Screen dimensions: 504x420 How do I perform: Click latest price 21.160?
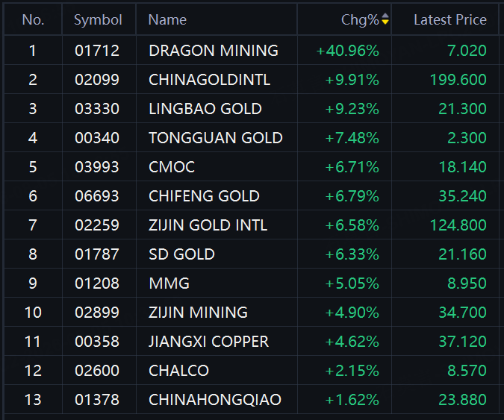(462, 254)
